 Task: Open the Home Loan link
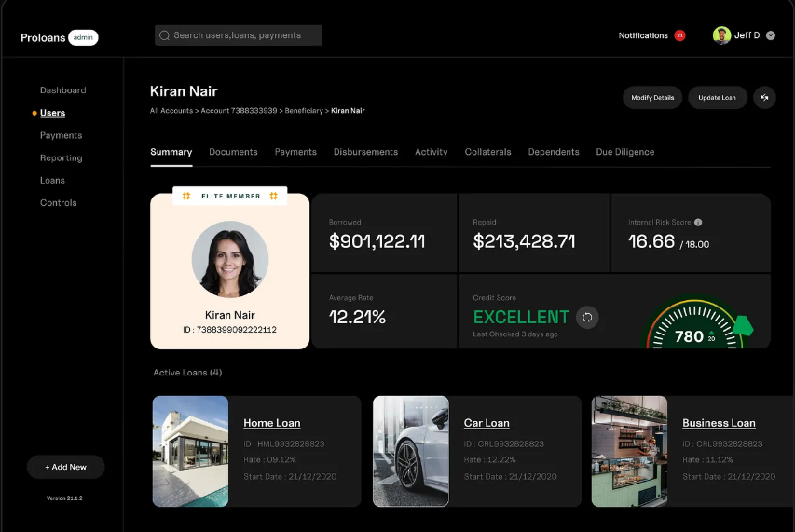point(271,423)
